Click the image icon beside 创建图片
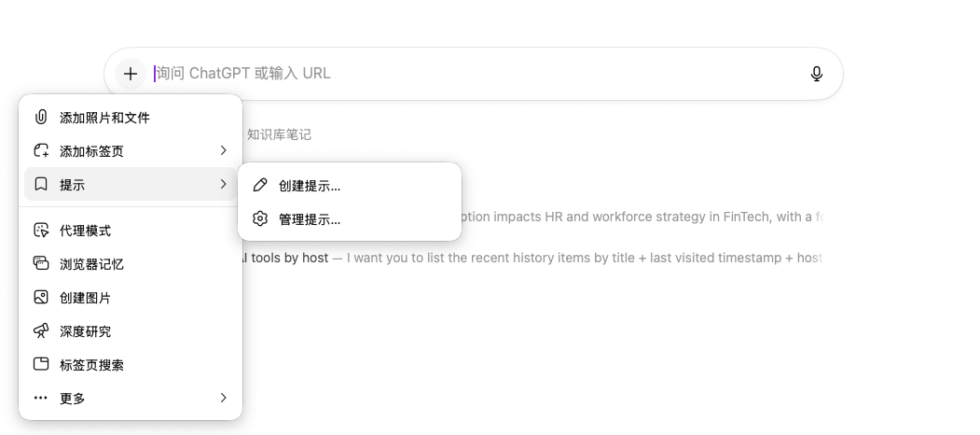The width and height of the screenshot is (980, 435). point(41,298)
